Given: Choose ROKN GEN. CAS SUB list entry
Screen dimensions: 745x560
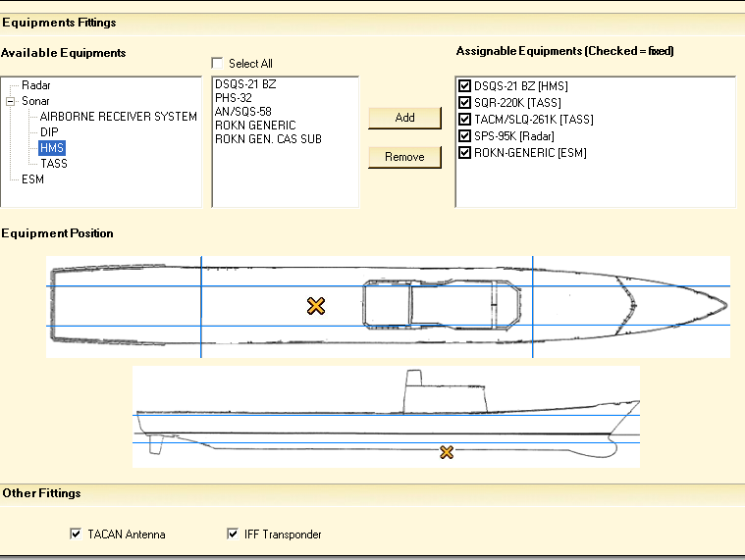Looking at the screenshot, I should 268,139.
